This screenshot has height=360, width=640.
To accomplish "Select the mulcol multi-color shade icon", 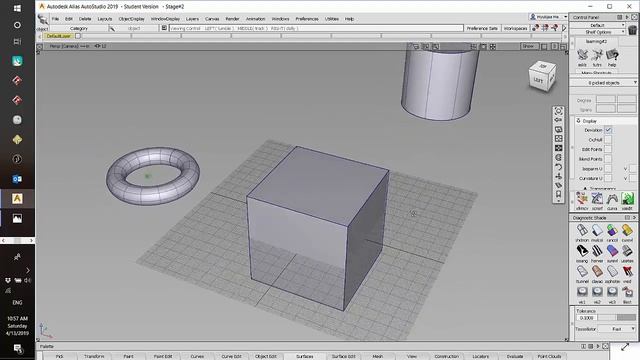I will [597, 231].
